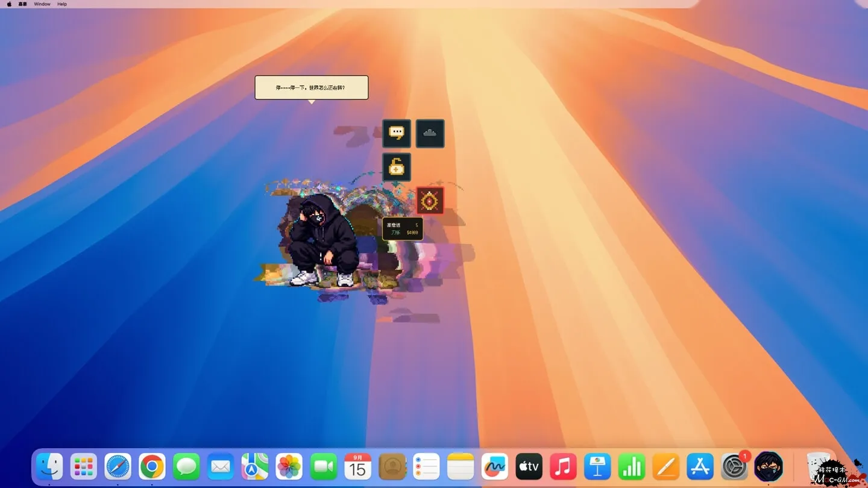Image resolution: width=868 pixels, height=488 pixels.
Task: Open Maps from the dock
Action: 255,467
